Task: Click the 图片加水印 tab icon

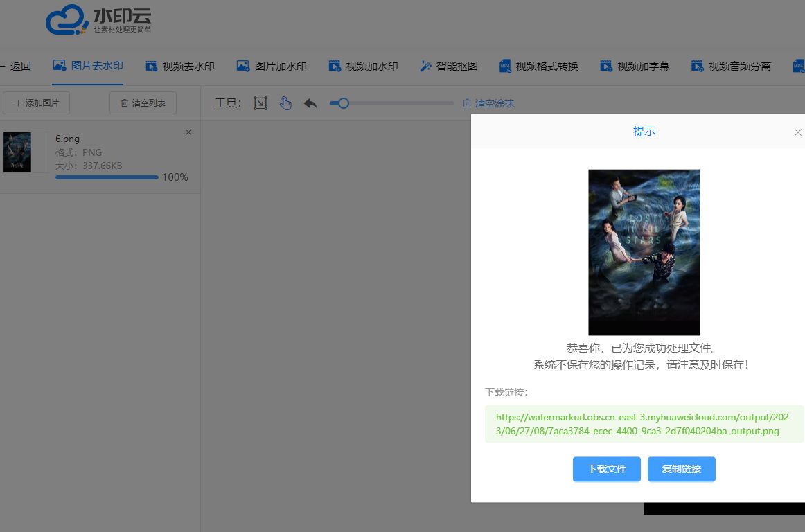Action: 243,66
